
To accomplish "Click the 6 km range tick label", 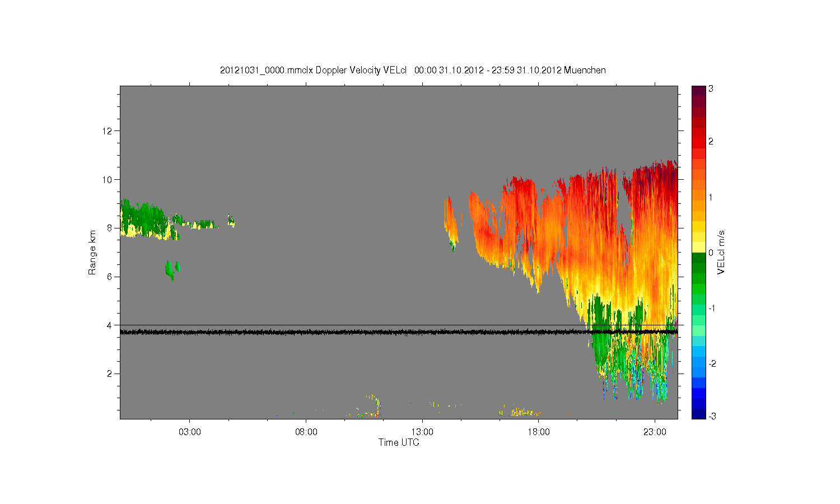I will click(110, 277).
